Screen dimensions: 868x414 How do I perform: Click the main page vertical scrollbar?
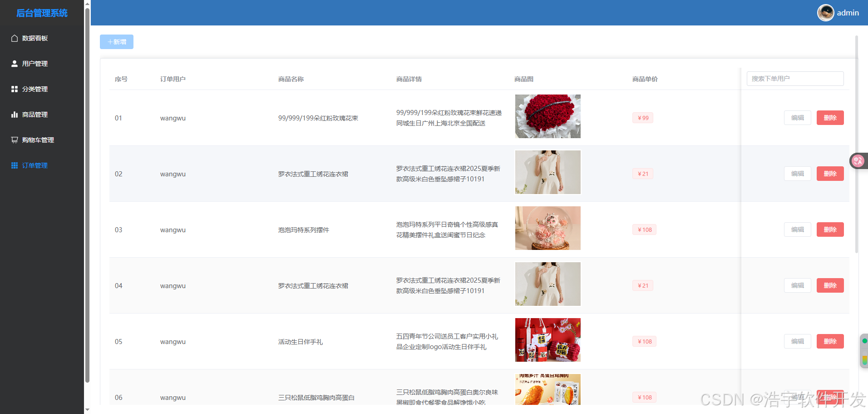tap(857, 144)
